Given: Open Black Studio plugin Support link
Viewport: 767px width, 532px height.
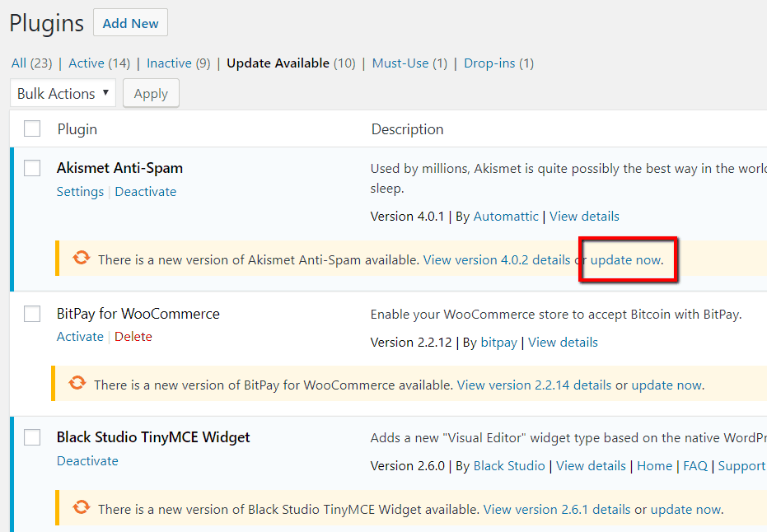Looking at the screenshot, I should click(x=741, y=466).
